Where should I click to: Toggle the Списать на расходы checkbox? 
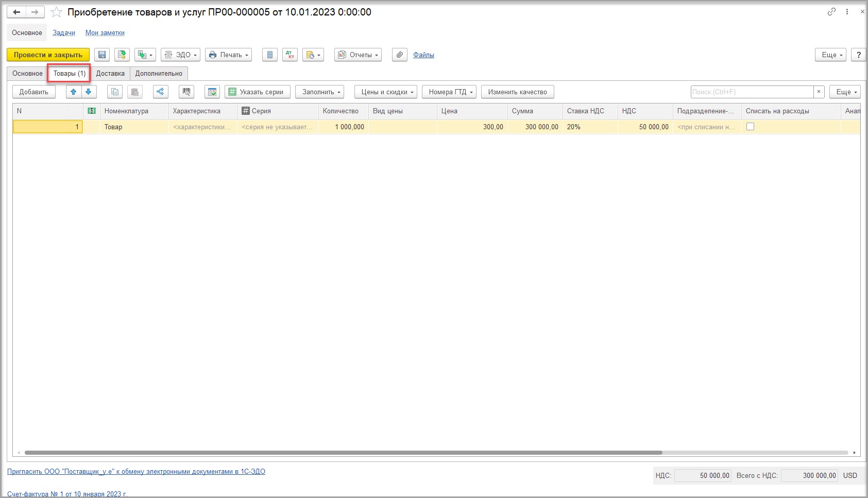(750, 127)
